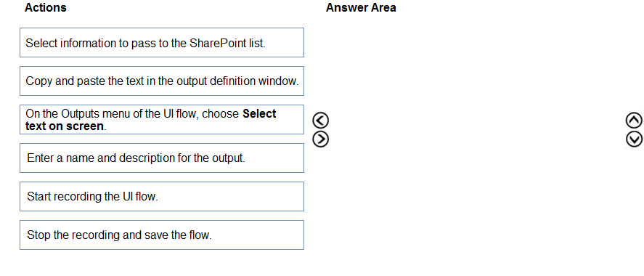The image size is (644, 276).
Task: Select 'Select information to pass to the SharePoint list'
Action: click(162, 43)
